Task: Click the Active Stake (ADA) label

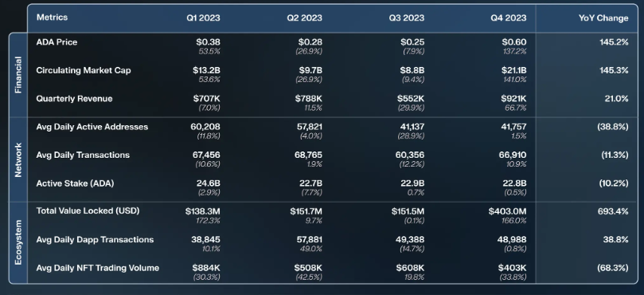Action: pos(75,183)
